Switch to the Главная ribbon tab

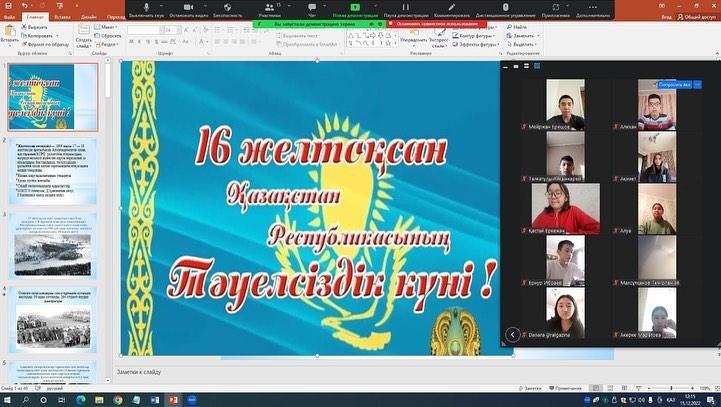[x=35, y=17]
